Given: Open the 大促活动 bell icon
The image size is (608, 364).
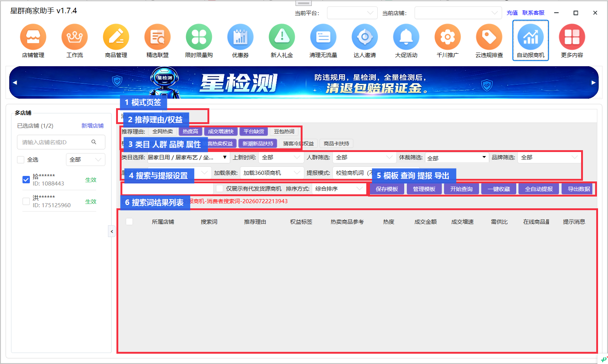Looking at the screenshot, I should 406,37.
